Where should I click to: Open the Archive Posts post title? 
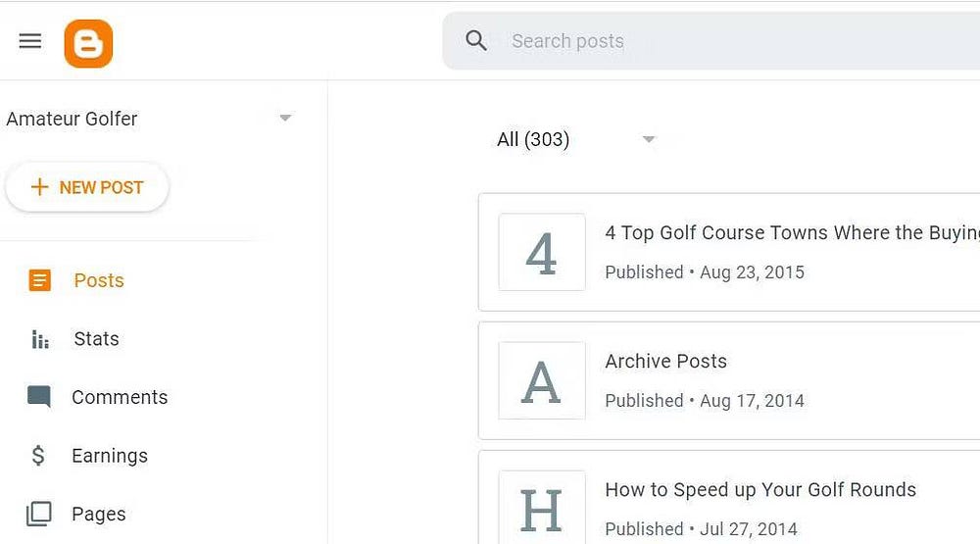coord(665,362)
